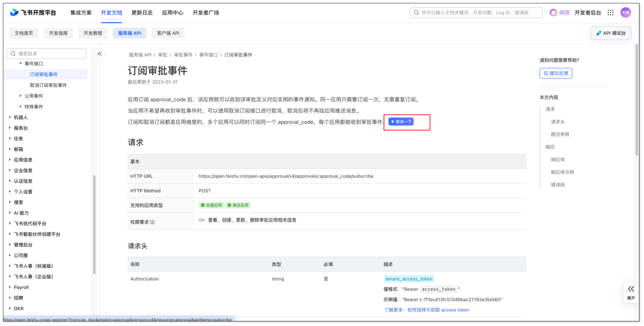Select 取消订阅审批事件 in the sidebar
The image size is (644, 326).
coord(48,85)
